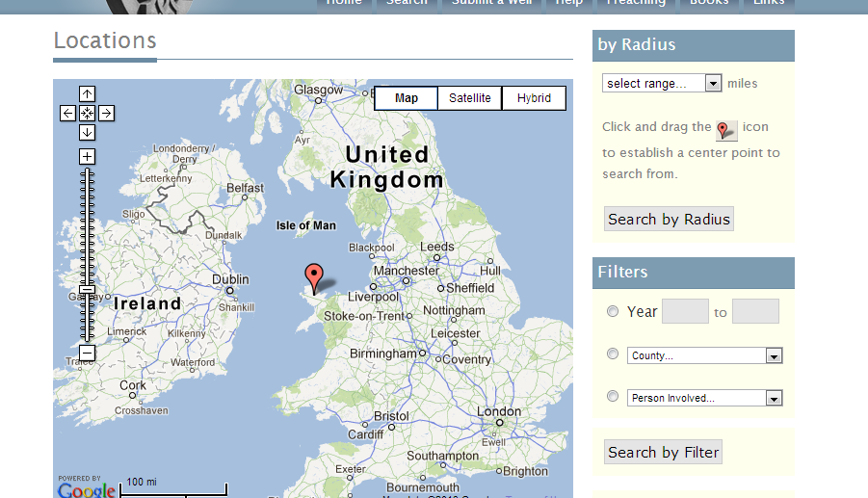Viewport: 868px width, 498px height.
Task: Click the red pin icon in the radius instructions
Action: pos(726,131)
